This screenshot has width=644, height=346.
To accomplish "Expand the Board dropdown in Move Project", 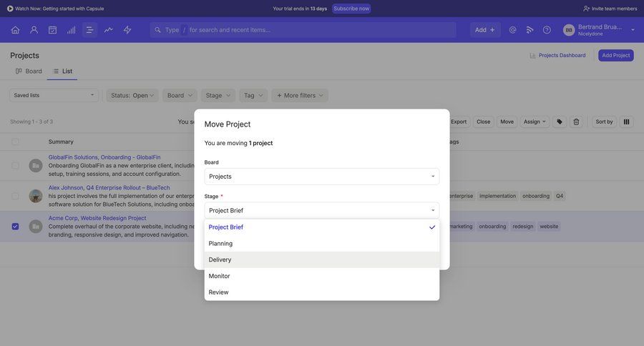I will pyautogui.click(x=321, y=177).
